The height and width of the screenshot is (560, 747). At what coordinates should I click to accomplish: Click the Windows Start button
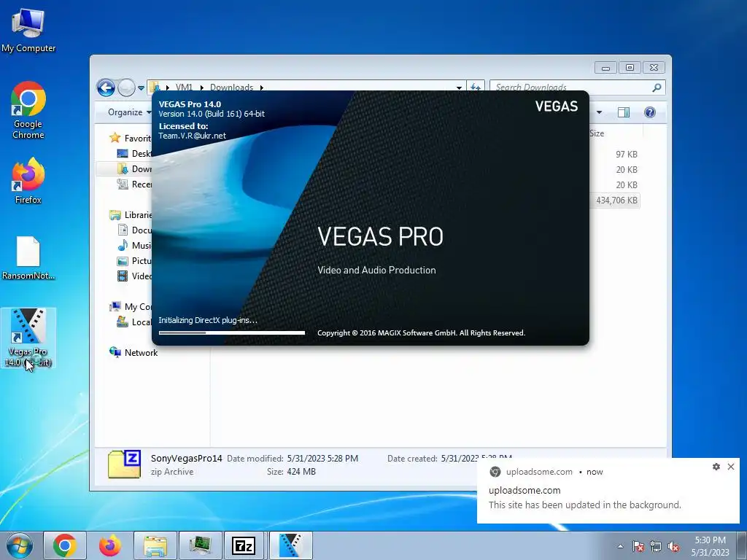[20, 545]
